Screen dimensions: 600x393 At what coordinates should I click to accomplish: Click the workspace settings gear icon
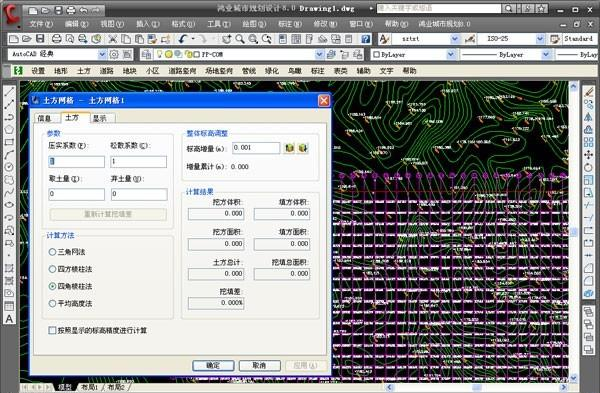tap(114, 55)
